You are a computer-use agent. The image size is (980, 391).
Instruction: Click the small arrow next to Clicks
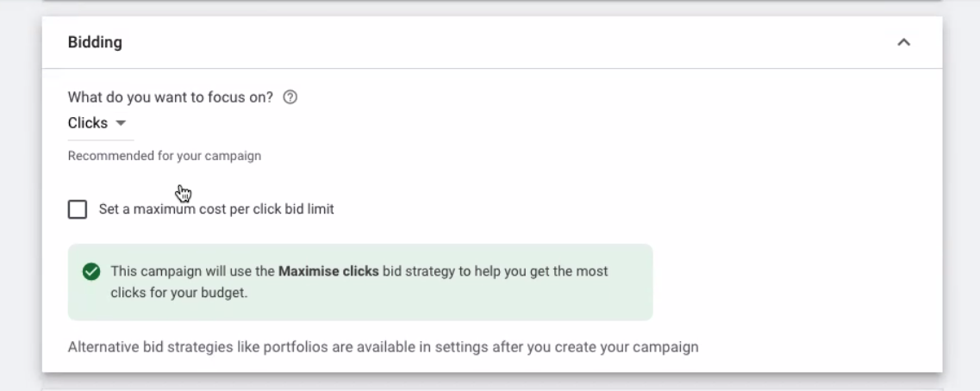click(121, 123)
